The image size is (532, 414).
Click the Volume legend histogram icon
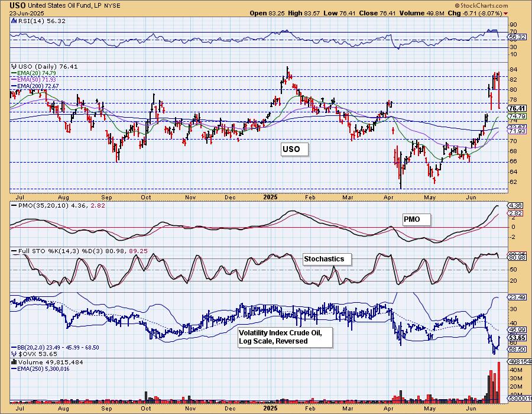tap(14, 362)
